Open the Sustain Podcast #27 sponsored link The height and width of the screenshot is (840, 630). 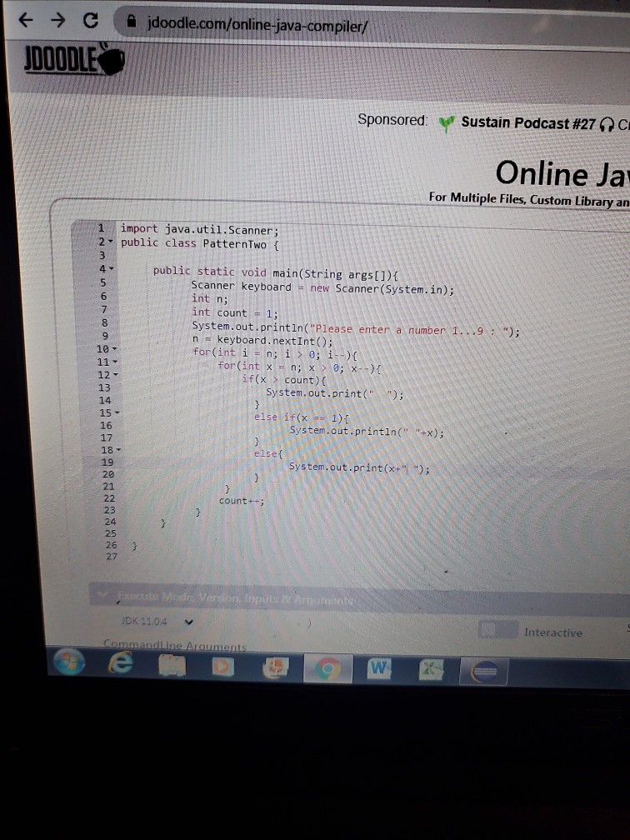[527, 123]
